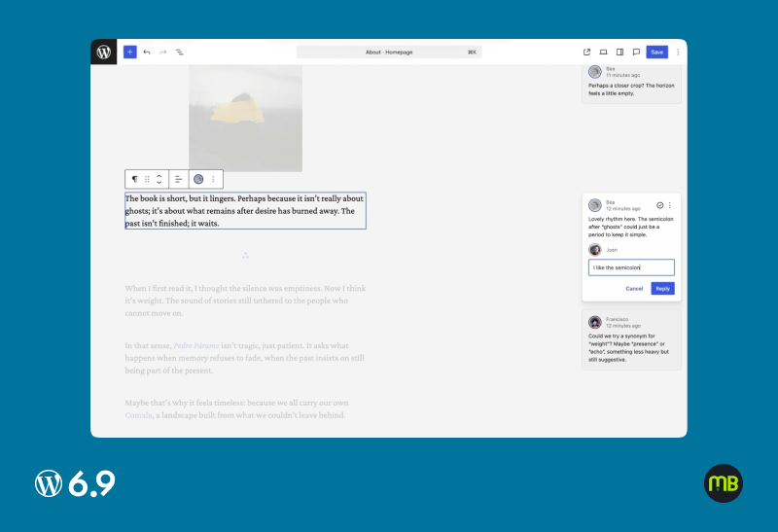Image resolution: width=778 pixels, height=532 pixels.
Task: Open the page in a new tab
Action: pyautogui.click(x=586, y=53)
